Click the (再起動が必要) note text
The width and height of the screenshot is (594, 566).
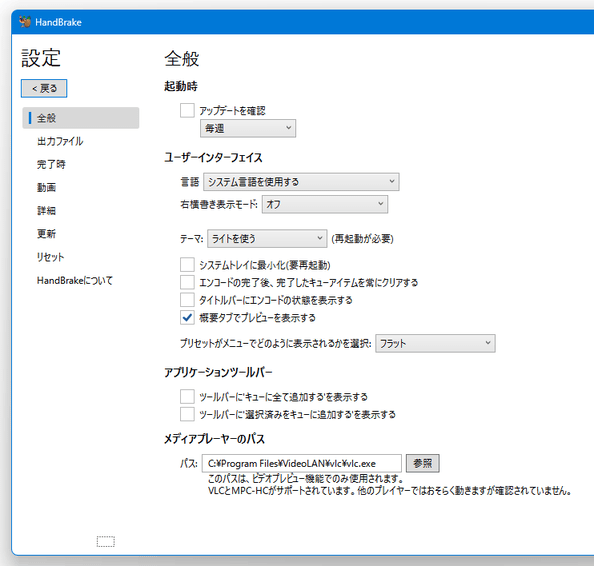point(363,239)
